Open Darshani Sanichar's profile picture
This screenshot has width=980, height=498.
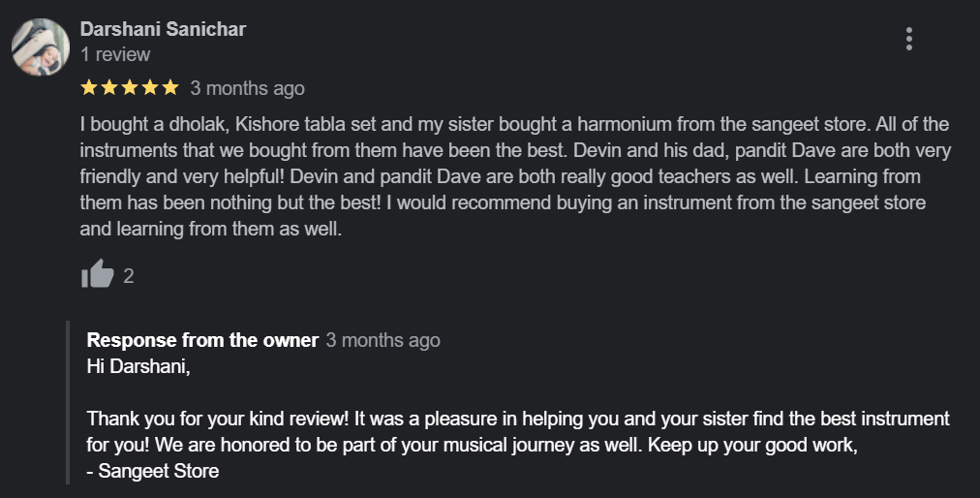tap(40, 47)
